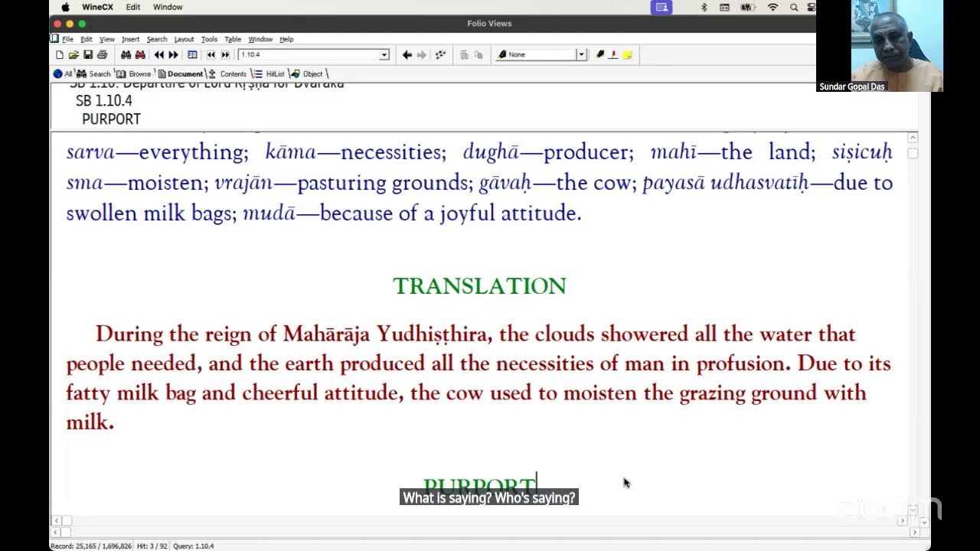The image size is (980, 551).
Task: Click the Bluetooth icon in macOS menu bar
Action: pyautogui.click(x=704, y=7)
